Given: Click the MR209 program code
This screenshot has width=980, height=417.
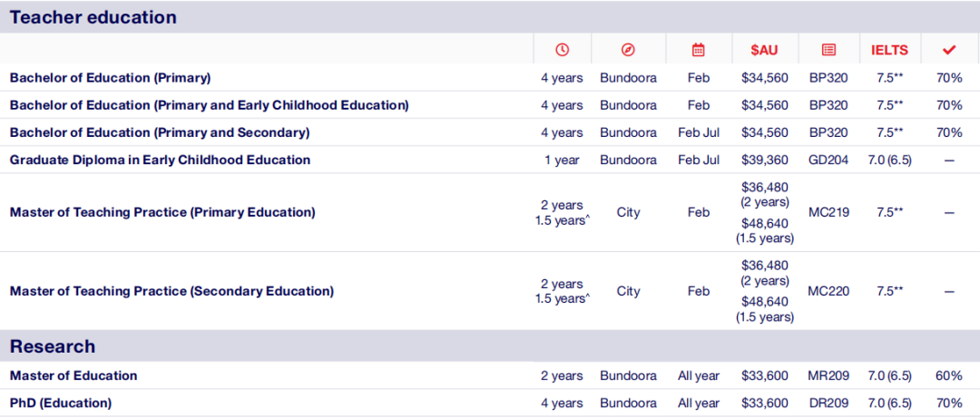Looking at the screenshot, I should (x=828, y=376).
